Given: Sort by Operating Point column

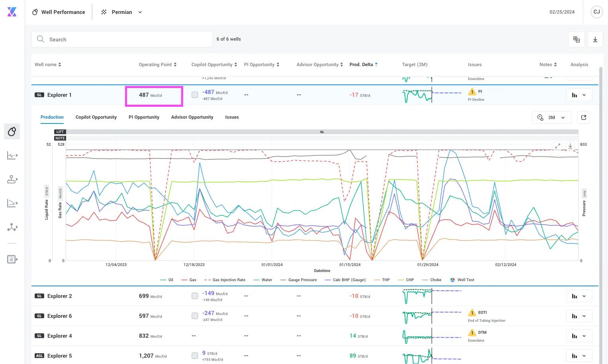Looking at the screenshot, I should (x=158, y=65).
